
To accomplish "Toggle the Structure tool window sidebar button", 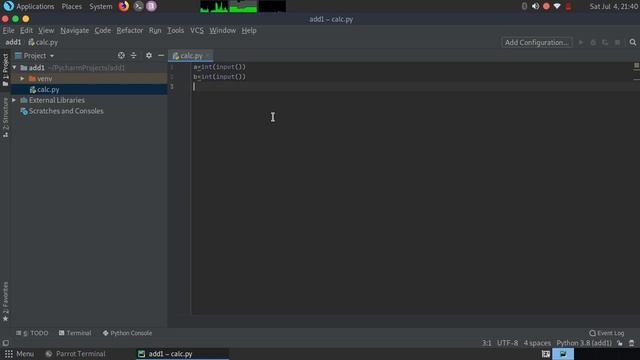I will 5,117.
